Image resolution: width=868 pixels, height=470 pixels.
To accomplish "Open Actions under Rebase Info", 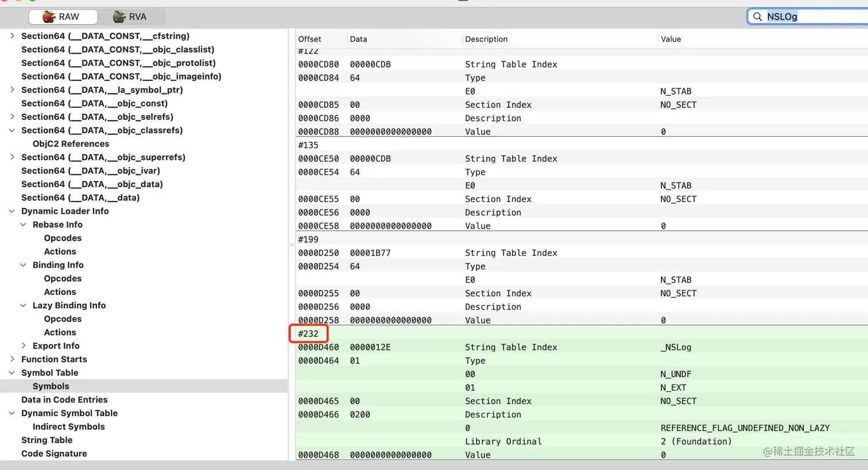I will [60, 251].
